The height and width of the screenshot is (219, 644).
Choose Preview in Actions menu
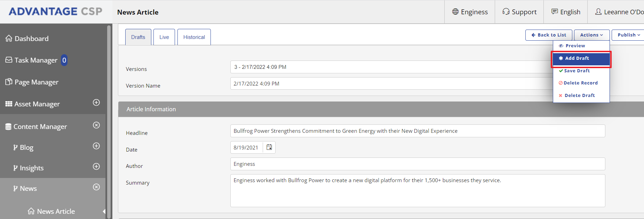pos(575,46)
